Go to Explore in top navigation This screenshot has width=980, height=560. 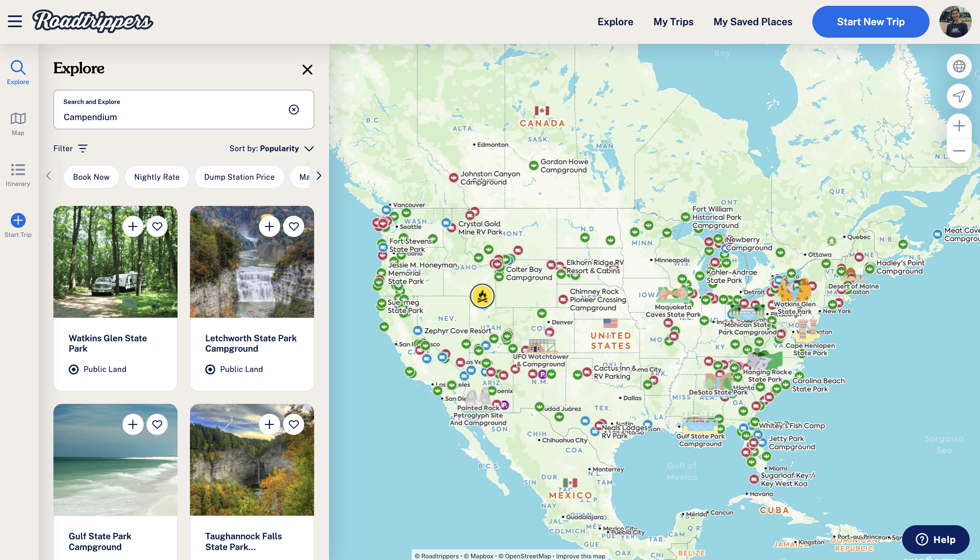[x=615, y=22]
